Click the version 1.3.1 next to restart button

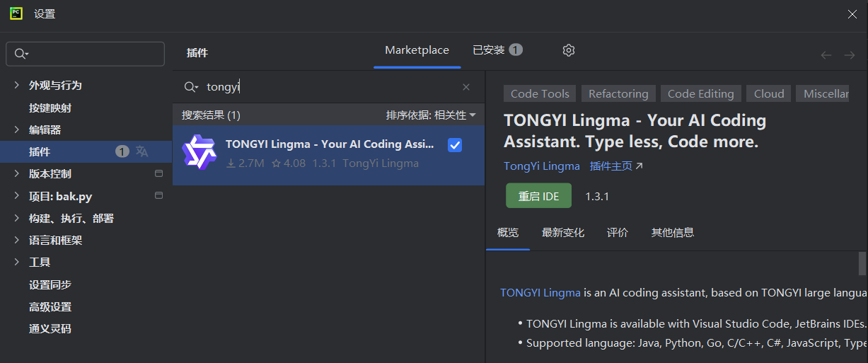597,196
